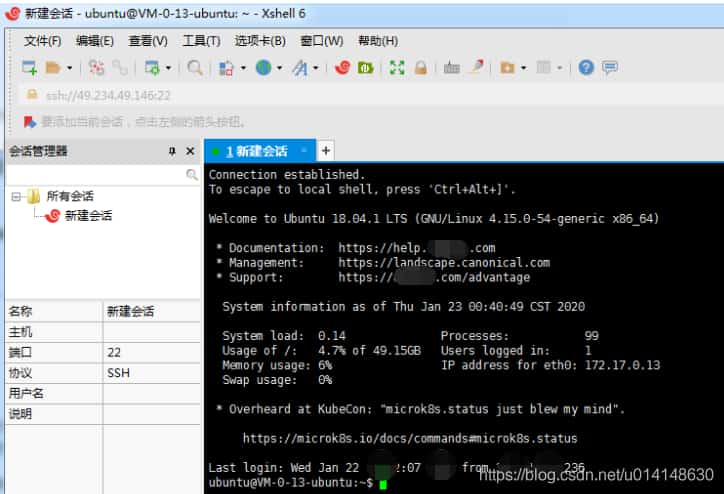Click the speech bubble feedback icon
This screenshot has width=724, height=494.
click(609, 68)
